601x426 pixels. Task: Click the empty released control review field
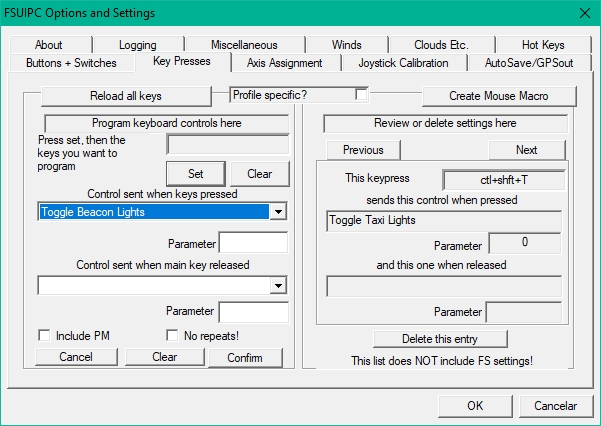click(444, 286)
